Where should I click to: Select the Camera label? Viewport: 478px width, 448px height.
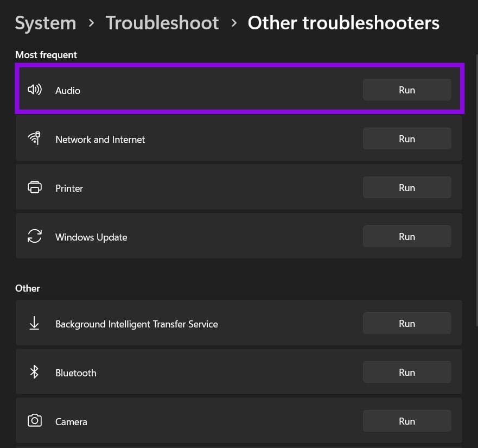coord(71,422)
